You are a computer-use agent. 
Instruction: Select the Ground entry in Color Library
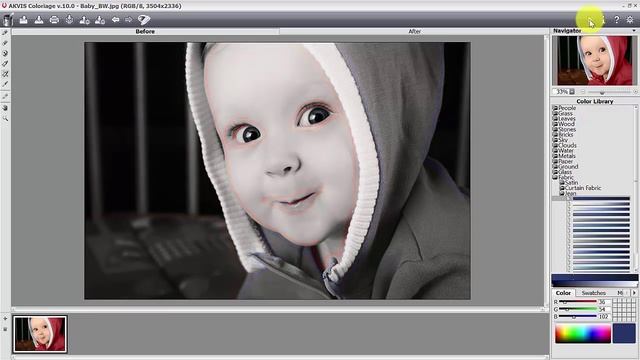click(x=568, y=167)
